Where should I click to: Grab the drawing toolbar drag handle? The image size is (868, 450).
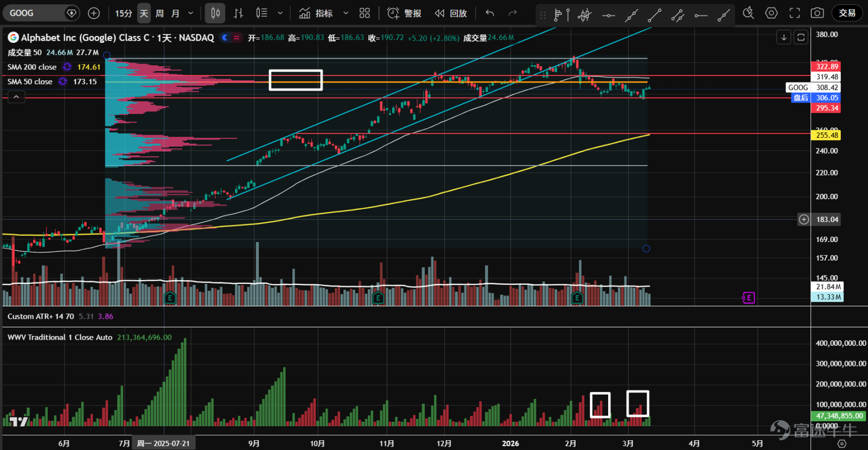pos(542,15)
